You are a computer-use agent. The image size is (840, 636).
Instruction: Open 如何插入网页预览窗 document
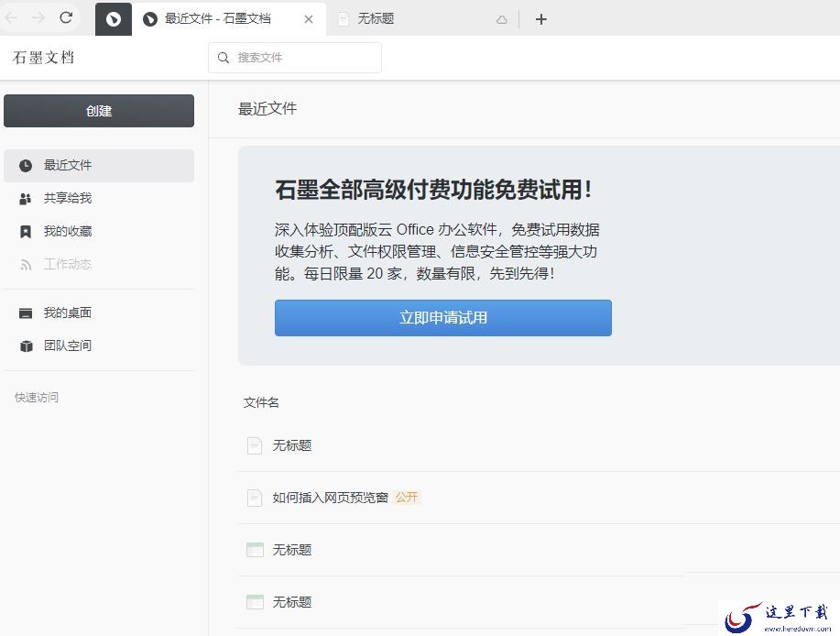(x=330, y=498)
